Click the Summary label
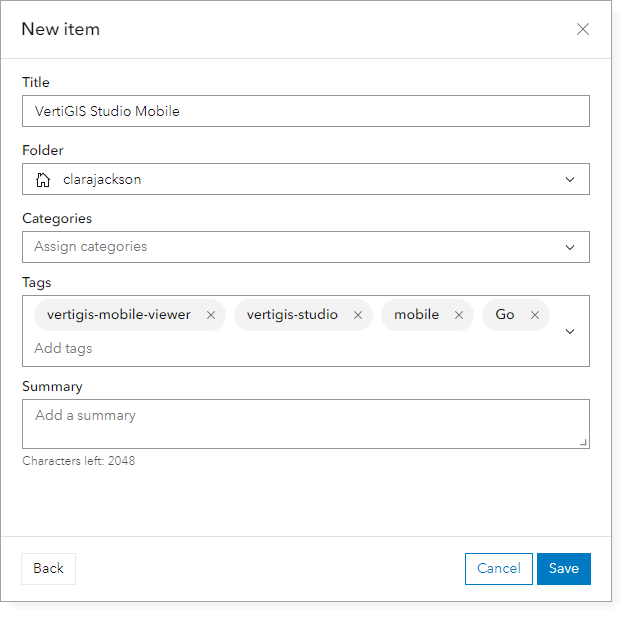Image resolution: width=627 pixels, height=617 pixels. pyautogui.click(x=52, y=387)
